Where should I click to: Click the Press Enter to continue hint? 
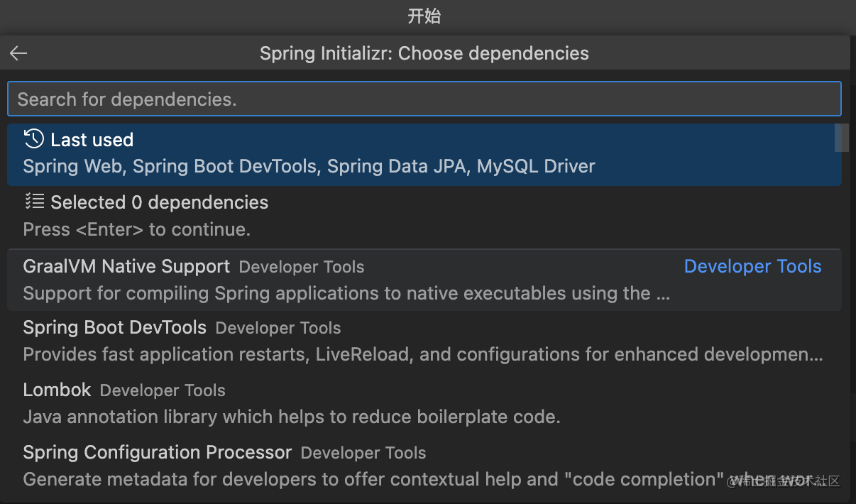(x=136, y=229)
